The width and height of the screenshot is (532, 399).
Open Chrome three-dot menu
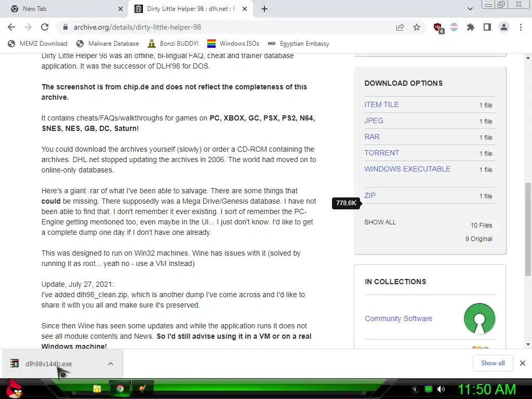click(x=521, y=27)
